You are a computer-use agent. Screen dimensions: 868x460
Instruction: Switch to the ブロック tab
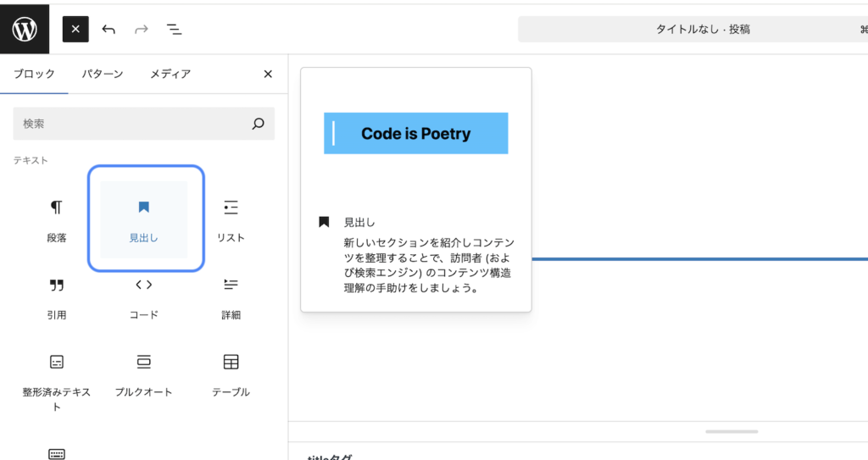[34, 75]
